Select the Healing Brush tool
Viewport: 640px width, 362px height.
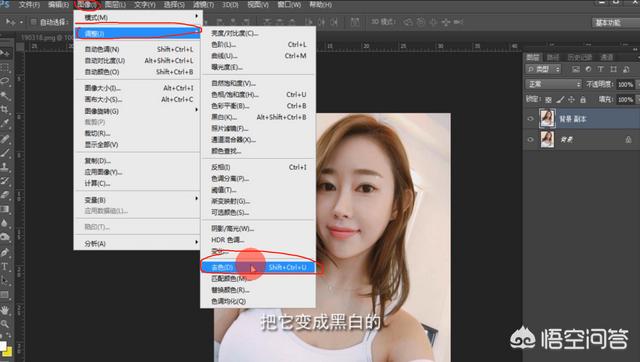(4, 139)
